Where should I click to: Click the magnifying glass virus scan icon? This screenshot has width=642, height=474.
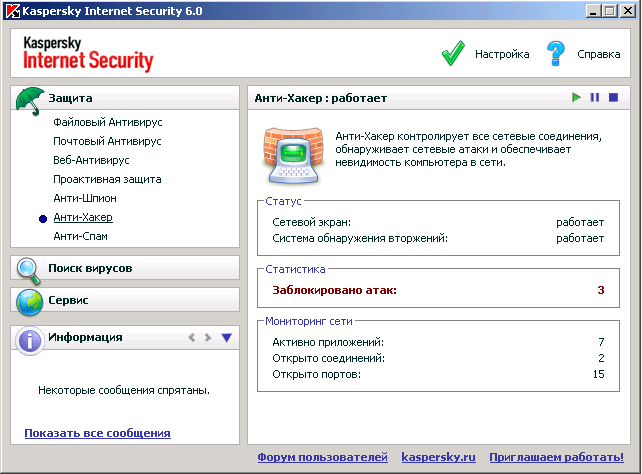pos(29,268)
